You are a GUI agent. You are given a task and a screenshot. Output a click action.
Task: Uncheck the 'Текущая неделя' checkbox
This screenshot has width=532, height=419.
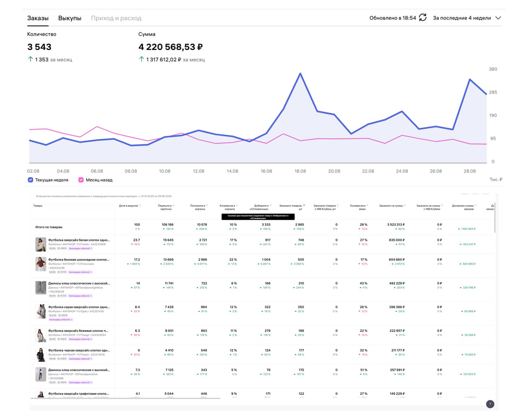(x=31, y=180)
